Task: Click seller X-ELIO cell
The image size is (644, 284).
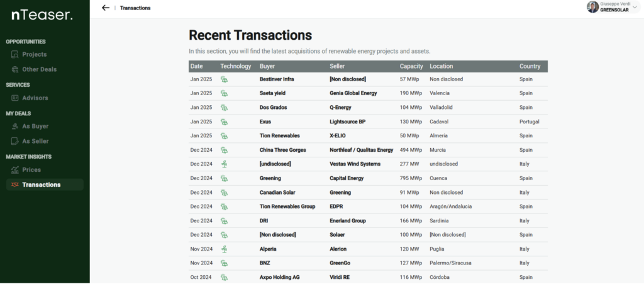Action: 339,136
